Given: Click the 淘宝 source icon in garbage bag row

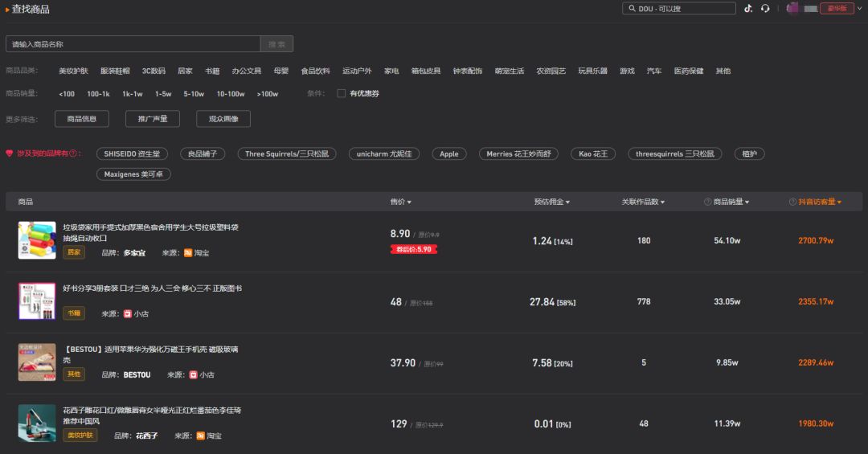Looking at the screenshot, I should click(x=188, y=253).
